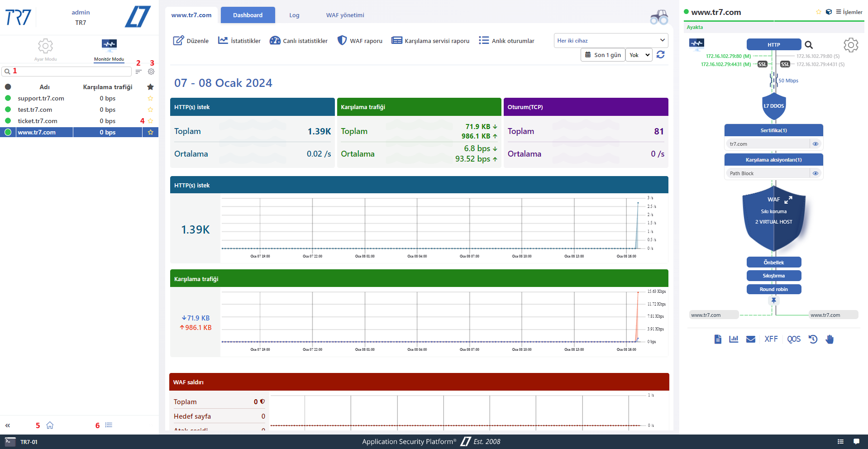Click the L7 DDOS shield
The image size is (868, 449).
point(774,106)
